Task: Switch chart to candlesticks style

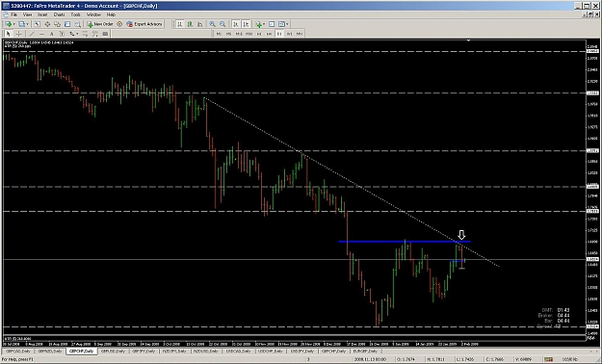Action: pyautogui.click(x=190, y=24)
